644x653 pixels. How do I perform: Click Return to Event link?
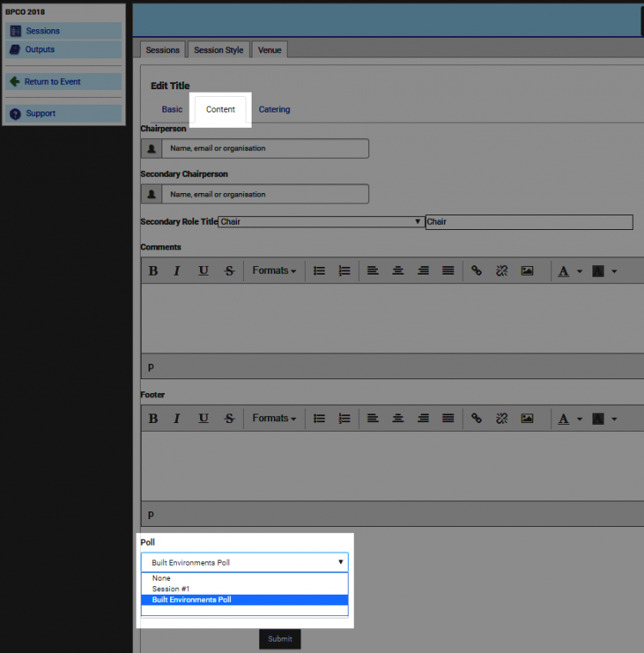64,82
